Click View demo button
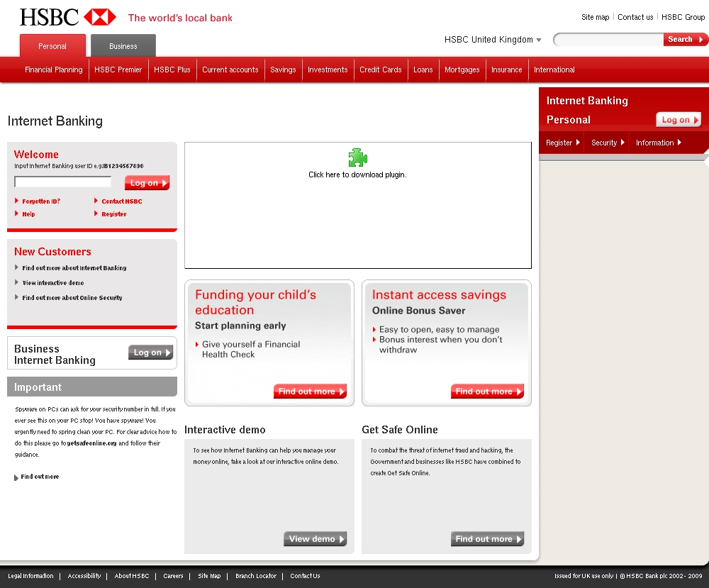Screen dimensions: 709x588 click(x=315, y=539)
